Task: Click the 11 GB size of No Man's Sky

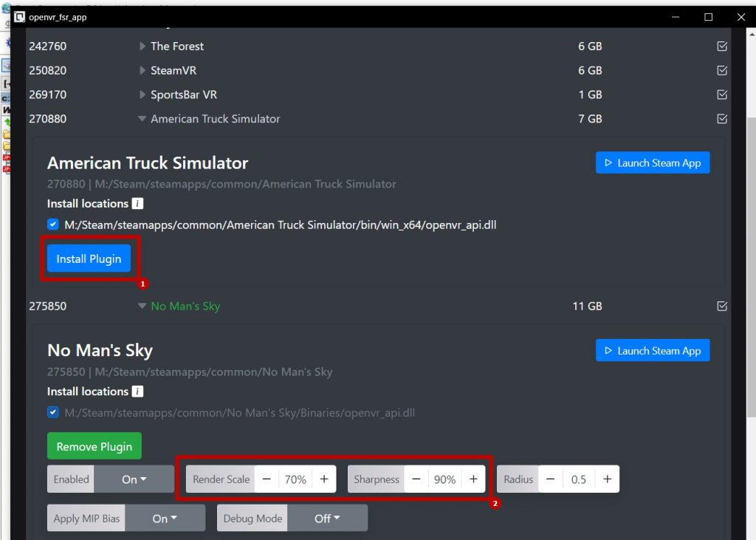Action: (587, 306)
